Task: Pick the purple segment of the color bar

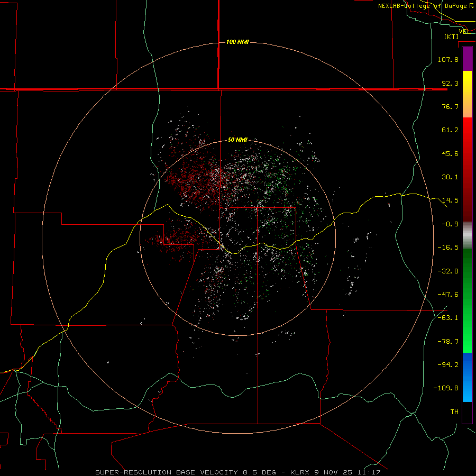Action: (467, 59)
